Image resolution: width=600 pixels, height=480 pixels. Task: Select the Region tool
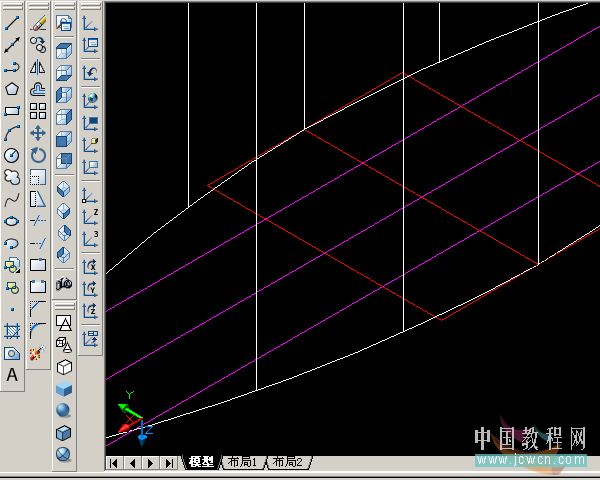[12, 353]
